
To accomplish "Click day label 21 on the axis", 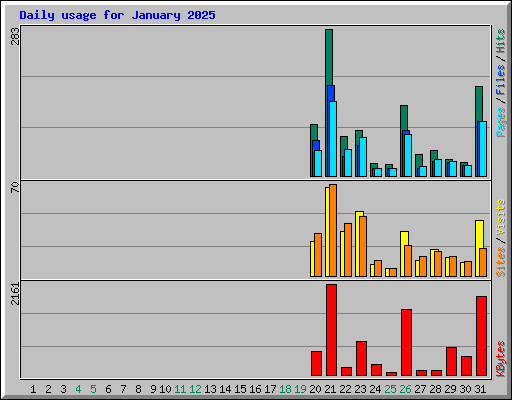I will pos(330,389).
